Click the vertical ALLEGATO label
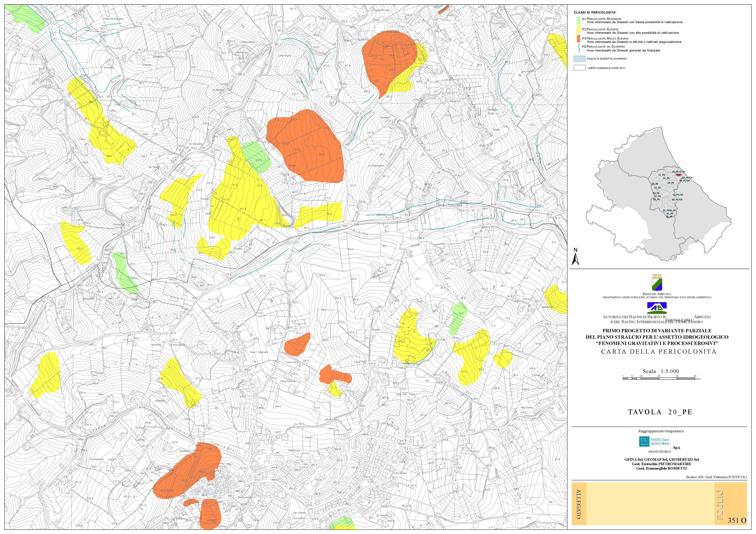 click(x=579, y=504)
